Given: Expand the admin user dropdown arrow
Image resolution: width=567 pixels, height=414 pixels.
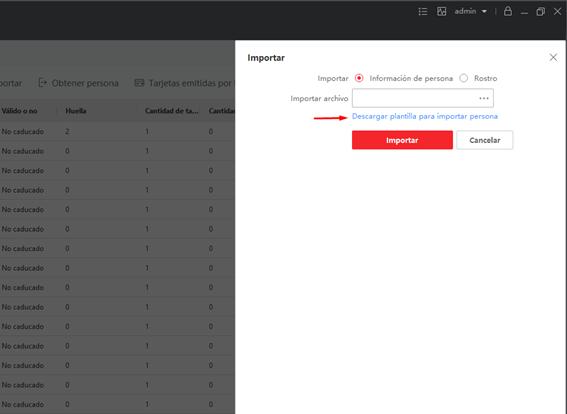Looking at the screenshot, I should 484,12.
